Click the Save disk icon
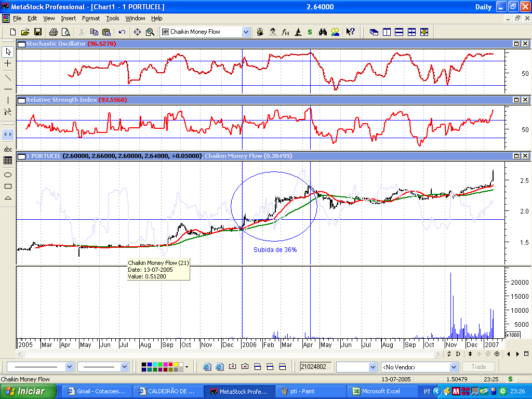This screenshot has width=532, height=399. tap(38, 32)
